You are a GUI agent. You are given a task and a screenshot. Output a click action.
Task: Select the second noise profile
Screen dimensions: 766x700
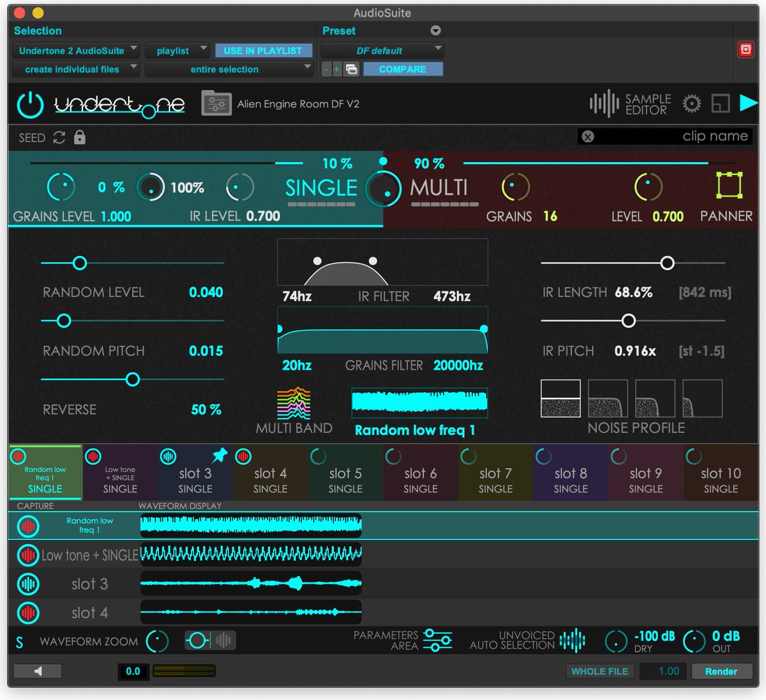coord(608,399)
